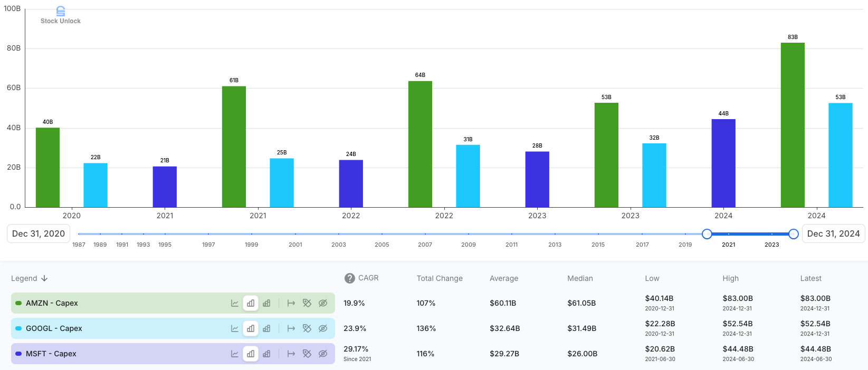Open the CAGR help question mark

pos(349,278)
